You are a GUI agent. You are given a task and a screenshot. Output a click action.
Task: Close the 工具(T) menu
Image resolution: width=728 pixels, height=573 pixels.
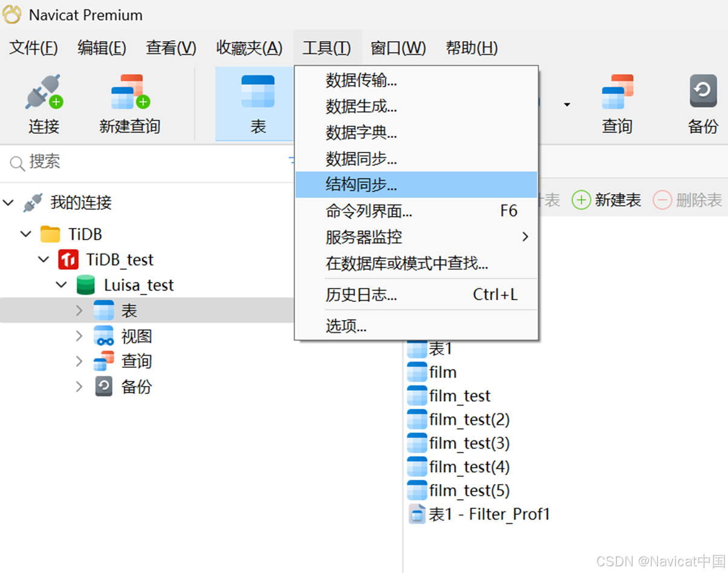[327, 48]
